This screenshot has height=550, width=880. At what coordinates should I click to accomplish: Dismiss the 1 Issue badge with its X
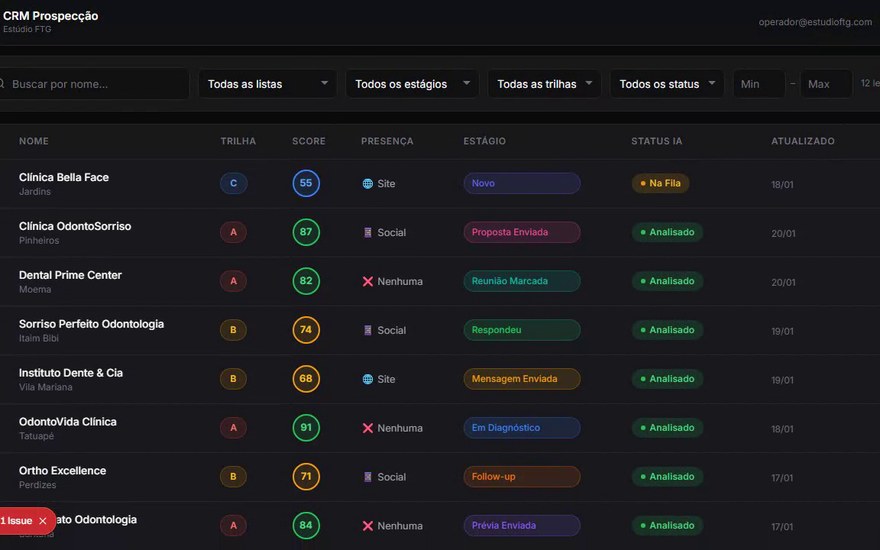tap(43, 521)
